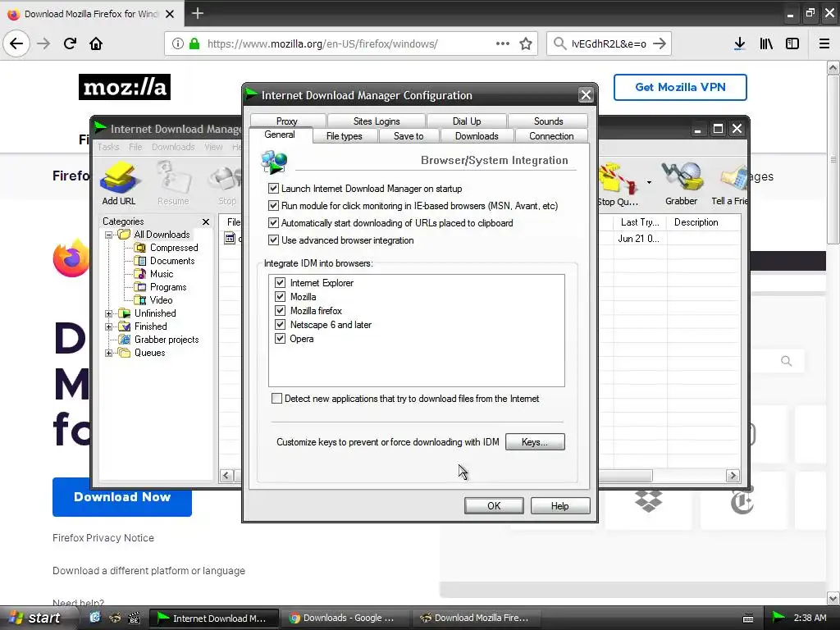Click the Keys... button
Image resolution: width=840 pixels, height=630 pixels.
click(535, 442)
